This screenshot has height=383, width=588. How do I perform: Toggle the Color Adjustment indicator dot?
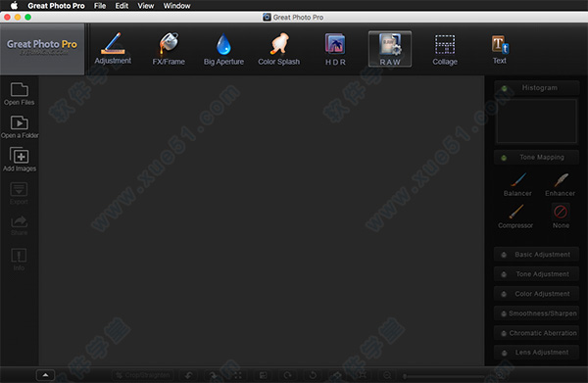[504, 294]
